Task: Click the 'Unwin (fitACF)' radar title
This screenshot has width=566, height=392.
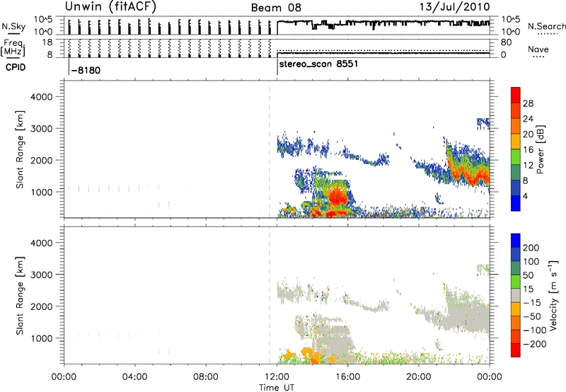Action: tap(111, 6)
